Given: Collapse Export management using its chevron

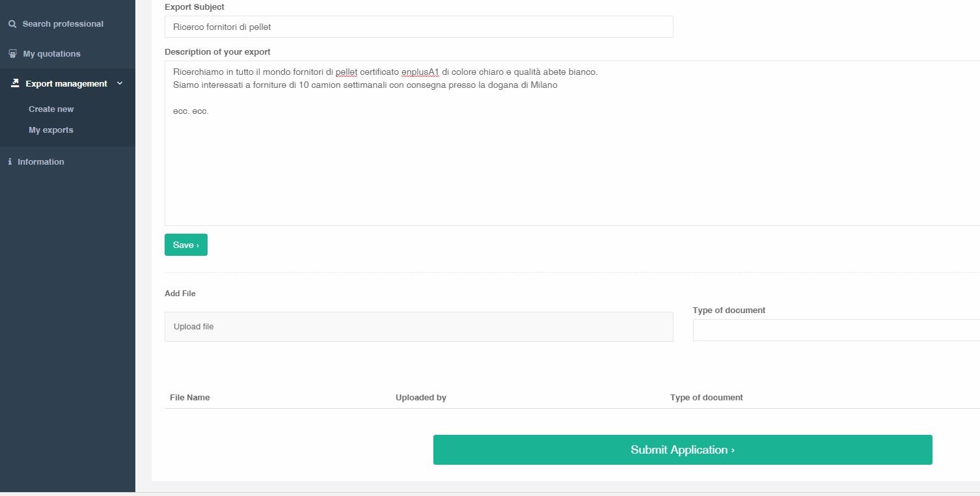Looking at the screenshot, I should [x=120, y=83].
